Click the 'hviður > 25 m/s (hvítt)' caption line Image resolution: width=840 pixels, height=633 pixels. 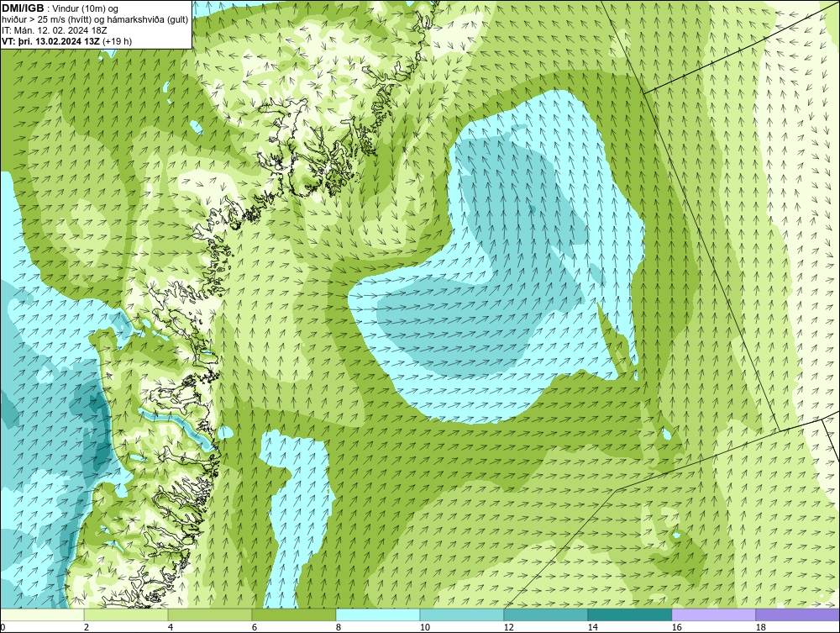click(x=95, y=19)
